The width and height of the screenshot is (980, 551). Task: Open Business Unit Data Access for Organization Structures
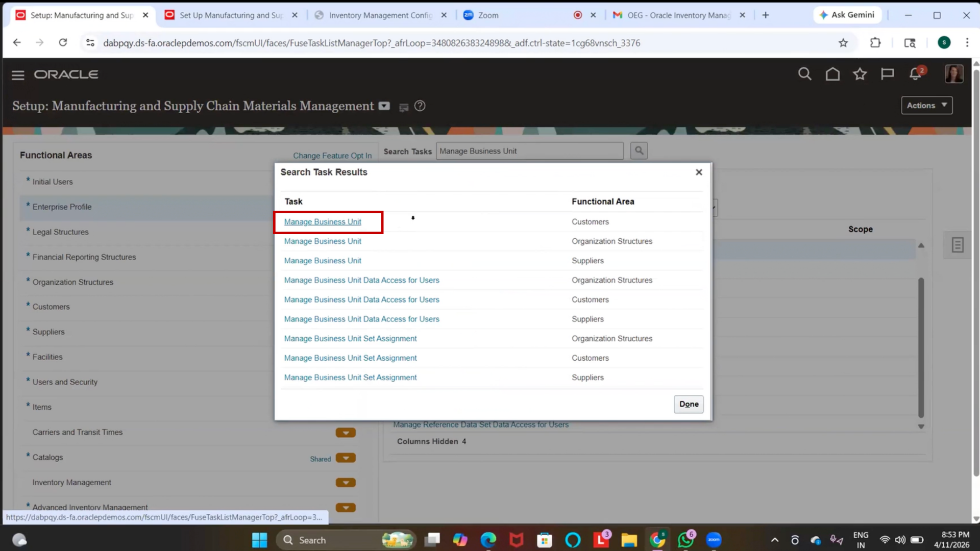361,280
